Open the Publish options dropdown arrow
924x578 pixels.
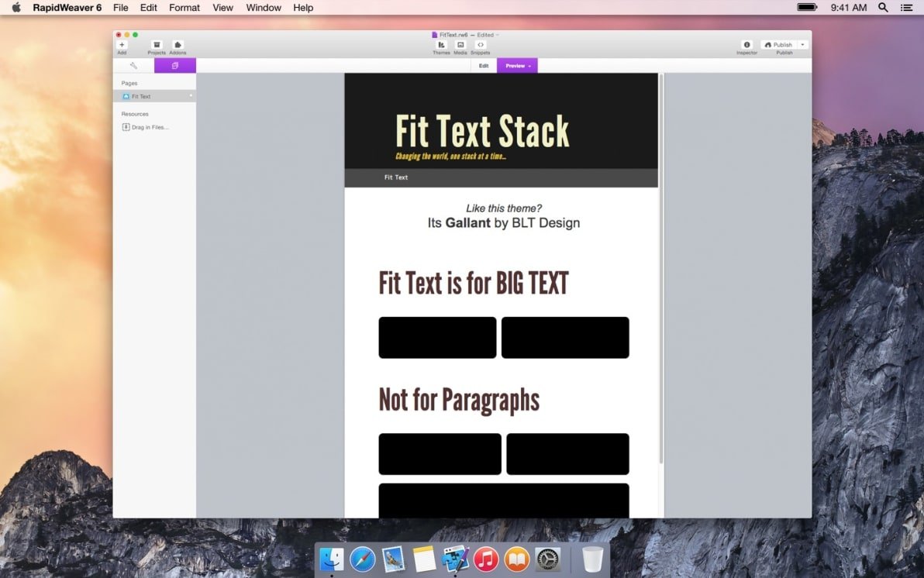[801, 44]
